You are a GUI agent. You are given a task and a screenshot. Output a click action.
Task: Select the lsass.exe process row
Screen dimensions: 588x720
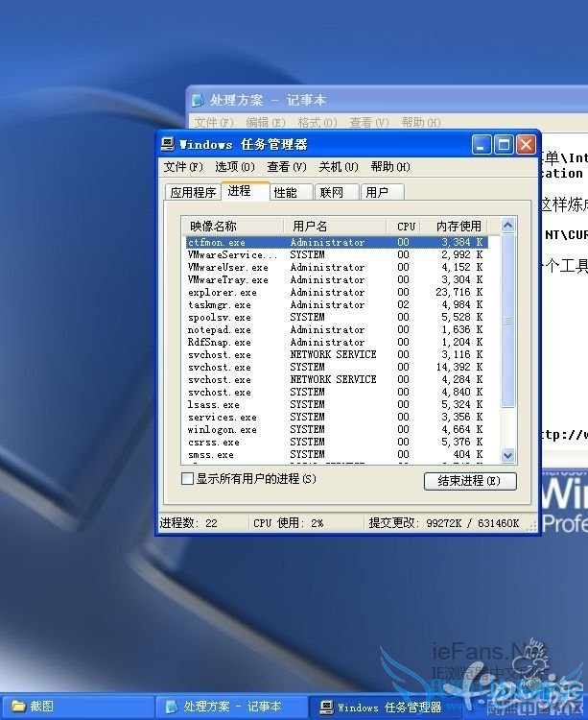pos(337,404)
